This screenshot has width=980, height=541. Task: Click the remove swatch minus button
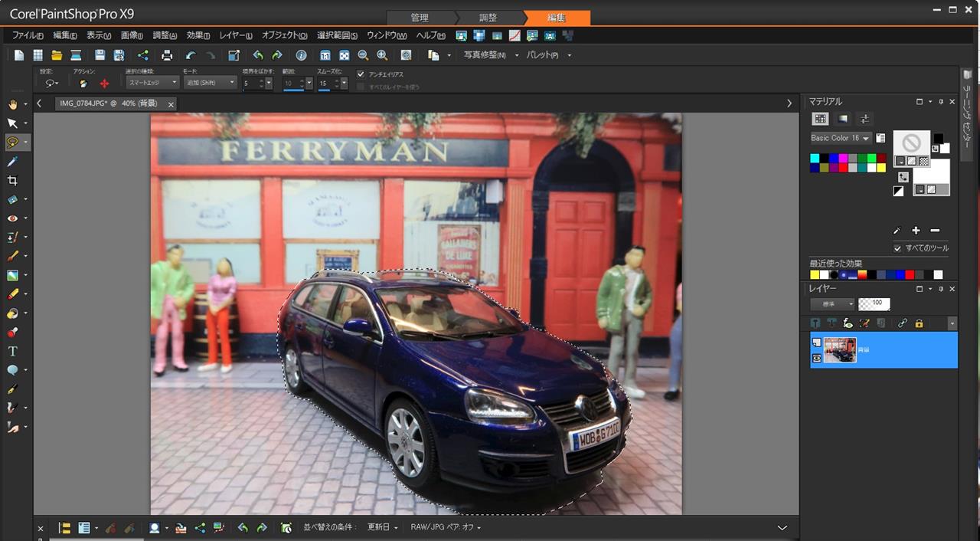click(935, 230)
